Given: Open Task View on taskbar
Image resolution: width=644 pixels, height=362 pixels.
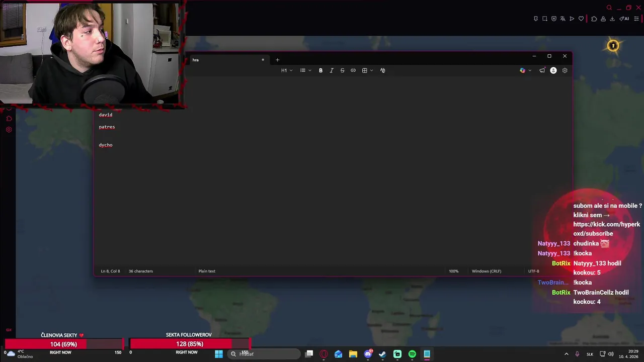Looking at the screenshot, I should (309, 354).
